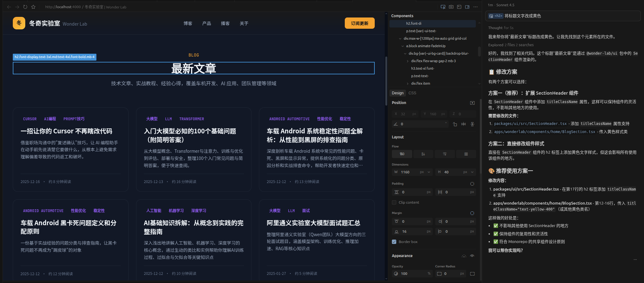The height and width of the screenshot is (283, 644).
Task: Click the 订阅更新 subscribe button
Action: click(359, 23)
